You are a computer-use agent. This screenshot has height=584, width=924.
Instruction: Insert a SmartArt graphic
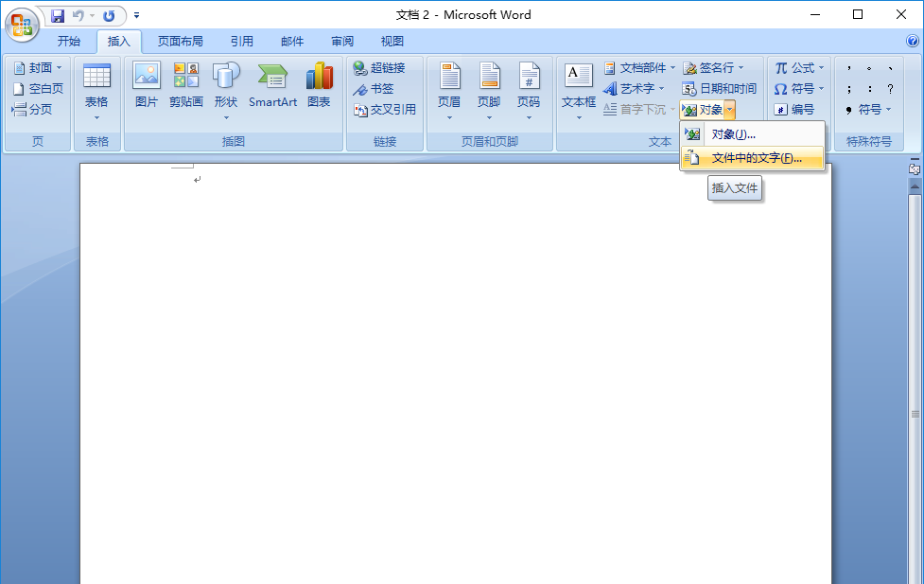(272, 85)
